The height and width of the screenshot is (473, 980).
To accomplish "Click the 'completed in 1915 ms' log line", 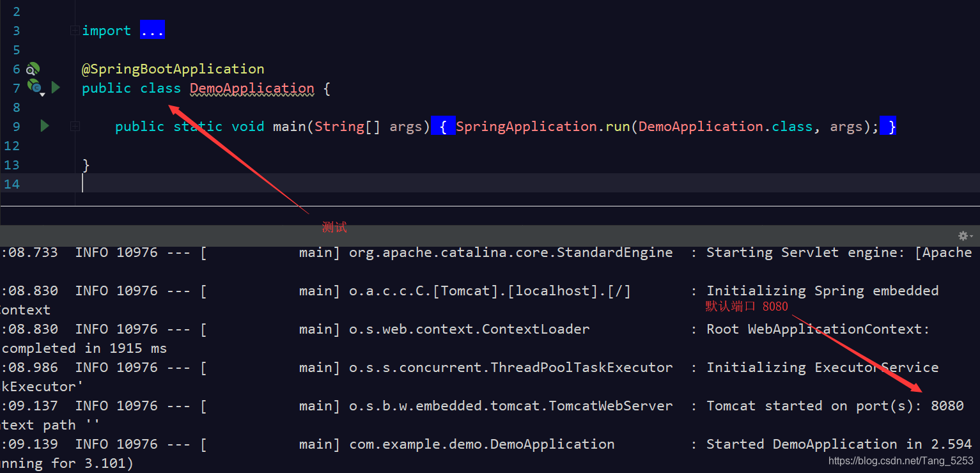I will [x=84, y=348].
